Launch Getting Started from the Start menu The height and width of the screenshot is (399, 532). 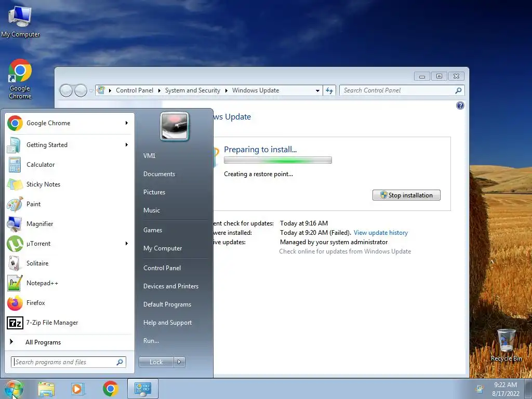click(68, 145)
